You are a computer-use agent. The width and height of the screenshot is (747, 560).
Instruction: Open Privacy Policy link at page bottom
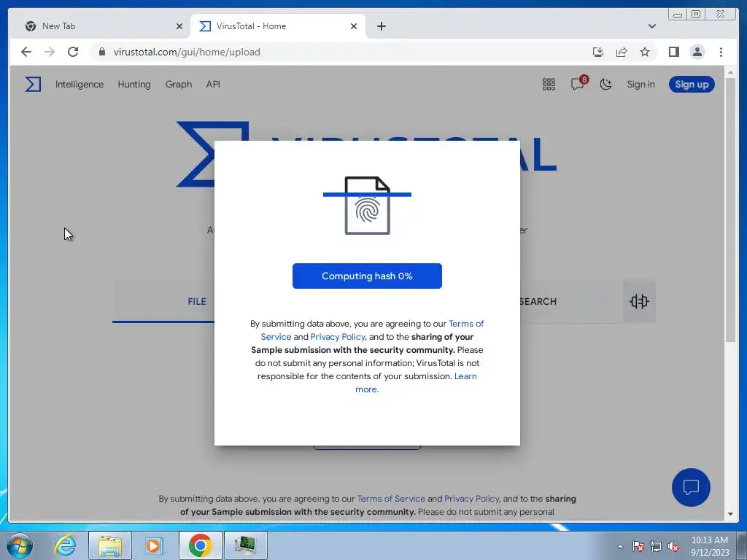click(x=472, y=499)
